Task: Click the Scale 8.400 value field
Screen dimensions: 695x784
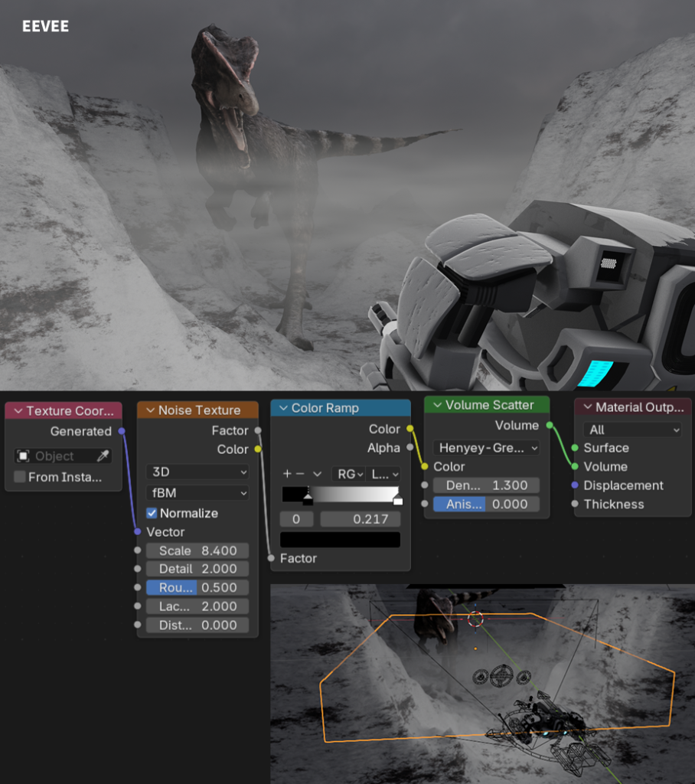Action: [x=197, y=550]
